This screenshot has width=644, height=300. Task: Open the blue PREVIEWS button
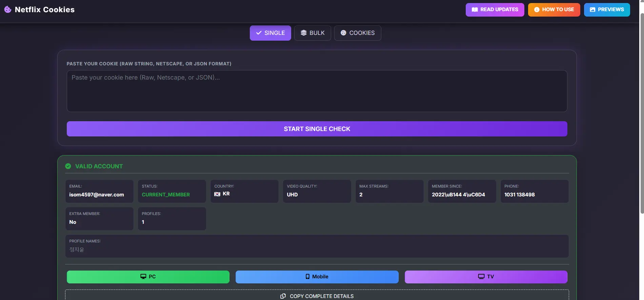pyautogui.click(x=607, y=9)
